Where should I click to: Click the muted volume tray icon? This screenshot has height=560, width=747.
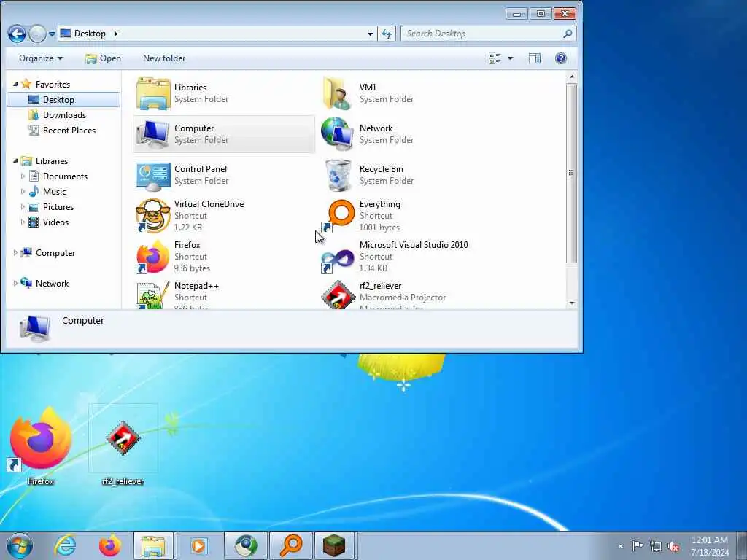click(x=673, y=547)
